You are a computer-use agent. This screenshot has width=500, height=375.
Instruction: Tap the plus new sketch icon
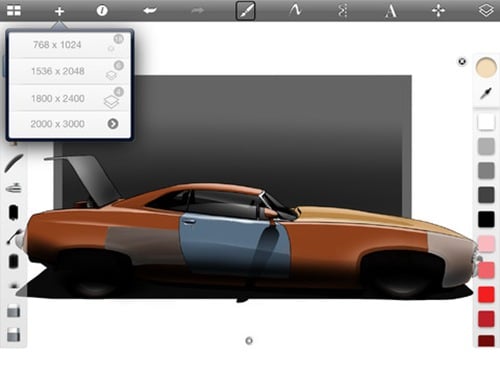click(59, 11)
